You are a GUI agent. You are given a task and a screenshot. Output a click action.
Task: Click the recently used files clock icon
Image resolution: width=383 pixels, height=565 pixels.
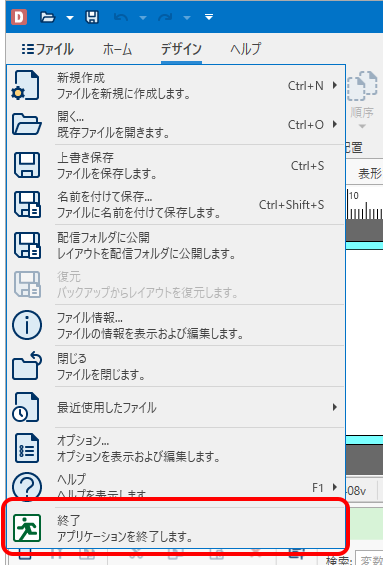(x=26, y=407)
